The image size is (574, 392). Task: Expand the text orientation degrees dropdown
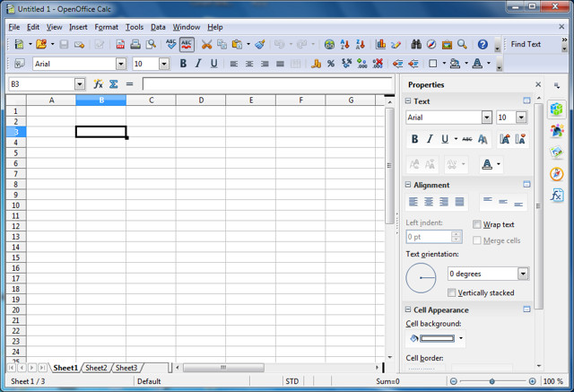(x=523, y=274)
